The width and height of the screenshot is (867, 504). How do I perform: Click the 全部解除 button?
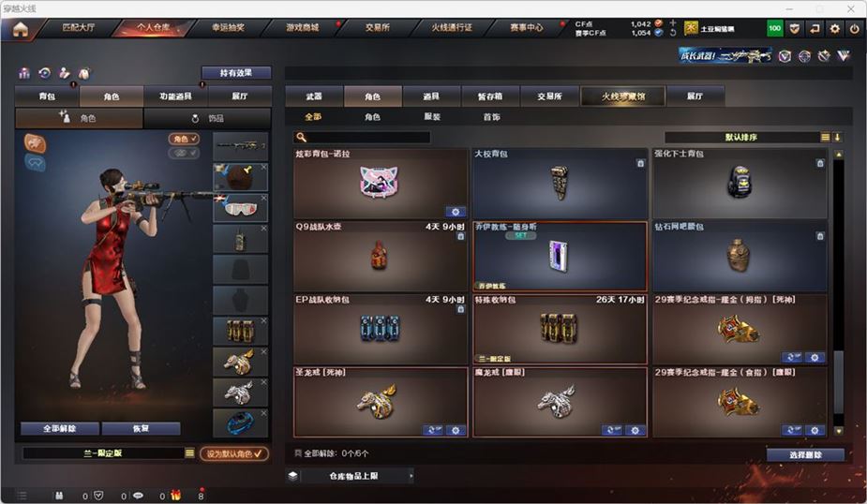coord(60,428)
